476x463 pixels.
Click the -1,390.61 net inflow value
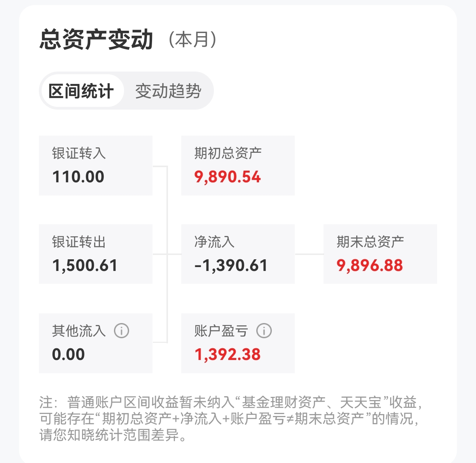coord(231,266)
